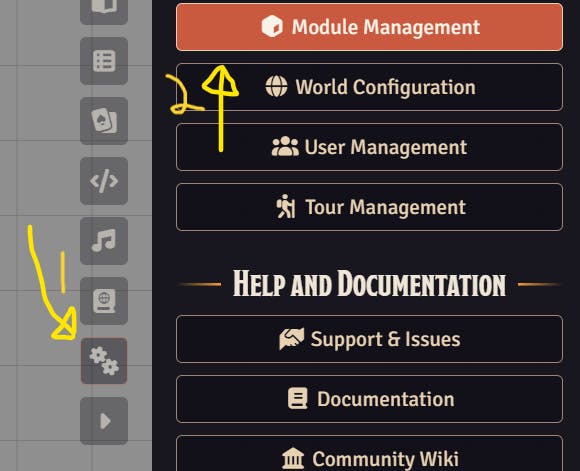Click the Help and Documentation heading
The width and height of the screenshot is (580, 471).
click(370, 284)
